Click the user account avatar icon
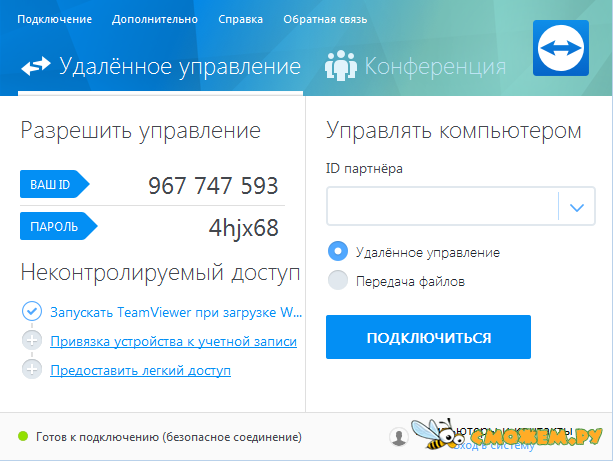This screenshot has width=613, height=461. (399, 437)
